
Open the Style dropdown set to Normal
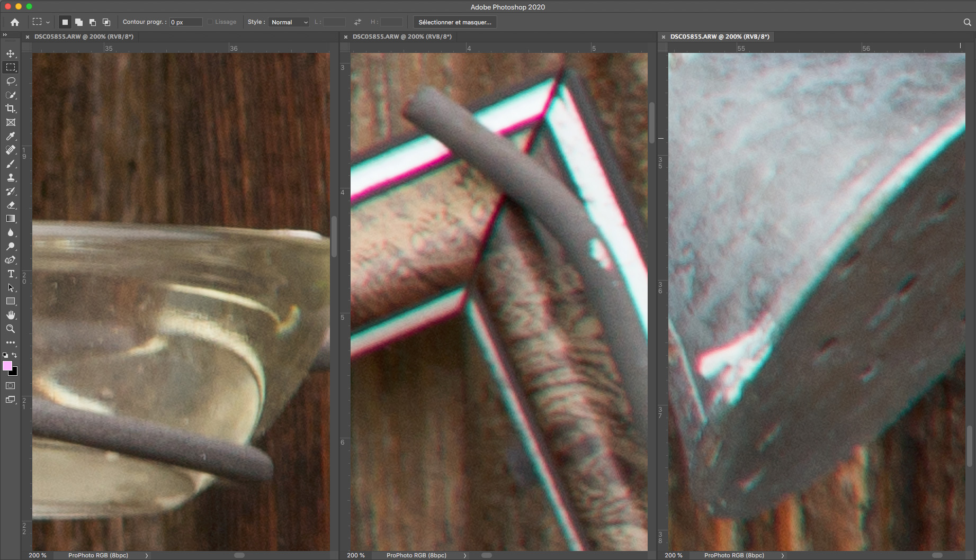tap(289, 22)
